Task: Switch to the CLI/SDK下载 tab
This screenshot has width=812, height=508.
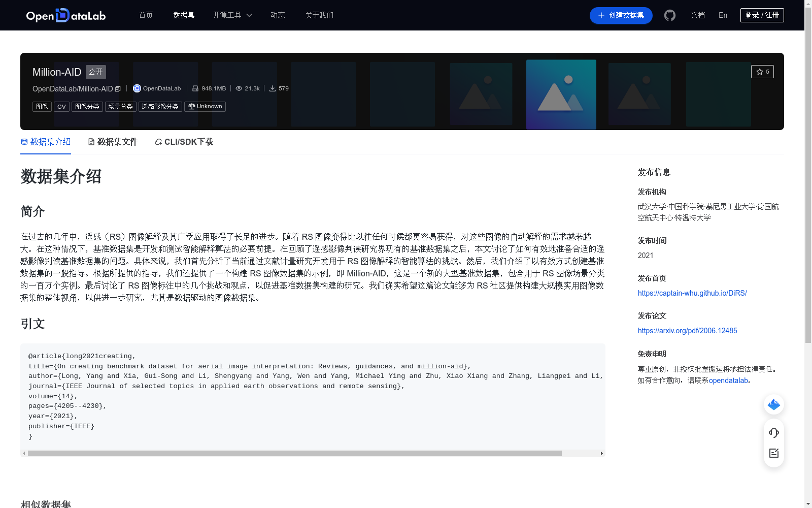Action: pos(183,142)
